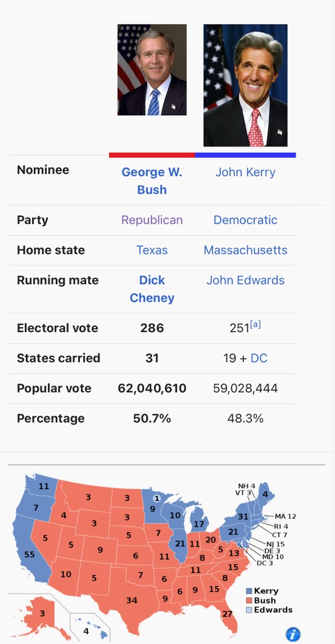Follow the DC link in States carried
Viewport: 335px width, 644px height.
click(x=259, y=358)
